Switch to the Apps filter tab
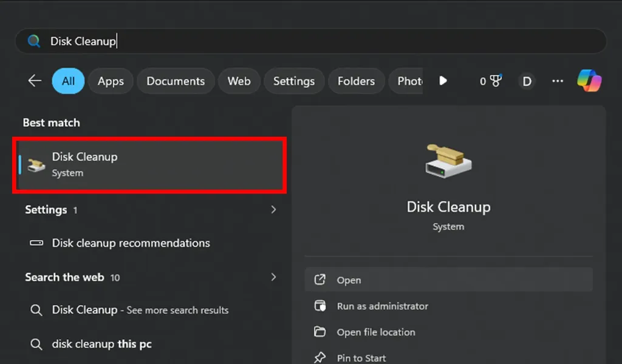Viewport: 622px width, 364px height. pos(110,80)
